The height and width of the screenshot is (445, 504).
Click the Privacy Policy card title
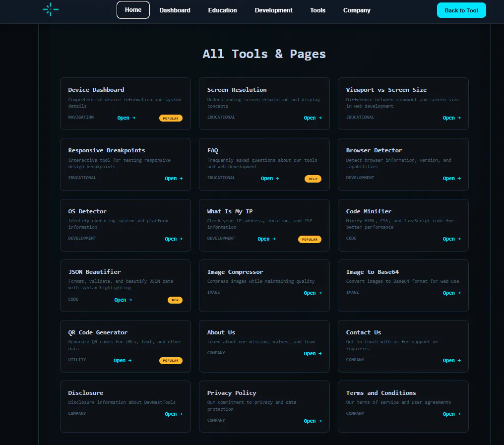[x=232, y=393]
